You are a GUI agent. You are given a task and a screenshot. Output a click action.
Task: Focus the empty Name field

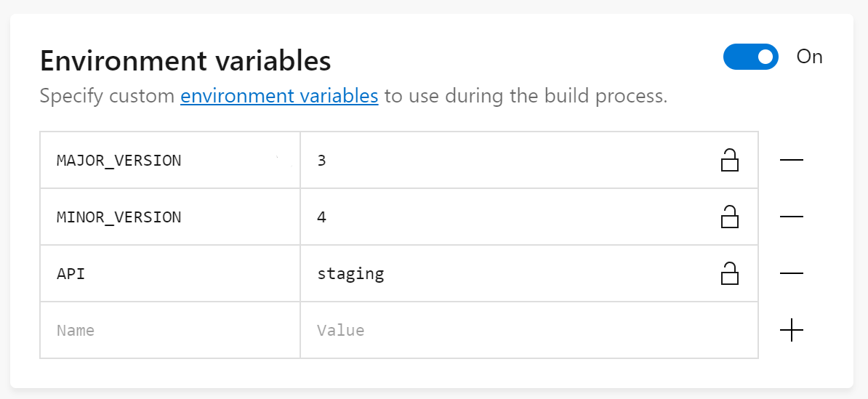point(170,331)
